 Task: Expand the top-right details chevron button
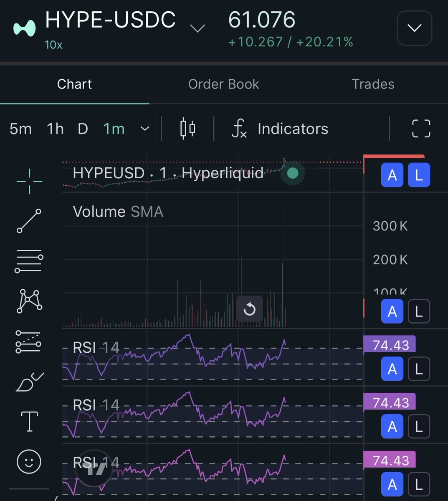point(414,28)
